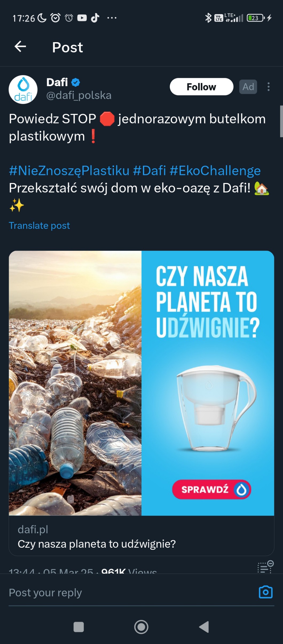
Task: Tap the camera icon in reply bar
Action: [x=266, y=592]
